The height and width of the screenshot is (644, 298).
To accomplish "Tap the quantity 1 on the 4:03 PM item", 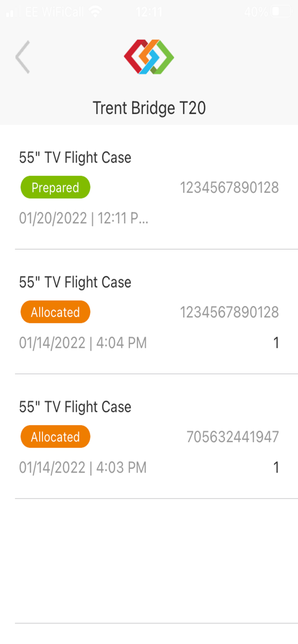I will point(277,467).
